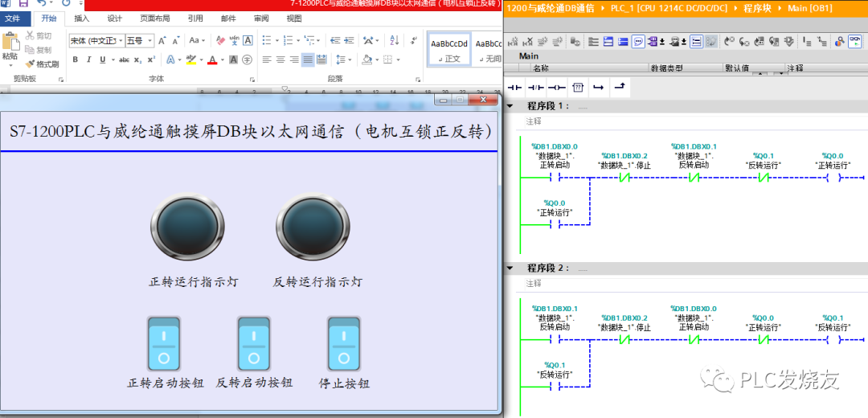This screenshot has width=868, height=418.
Task: Toggle the 正转启动按钮 switch
Action: 163,344
